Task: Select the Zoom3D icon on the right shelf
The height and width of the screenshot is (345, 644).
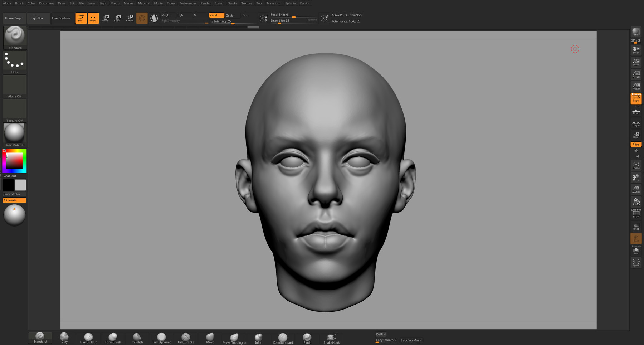Action: pos(636,190)
